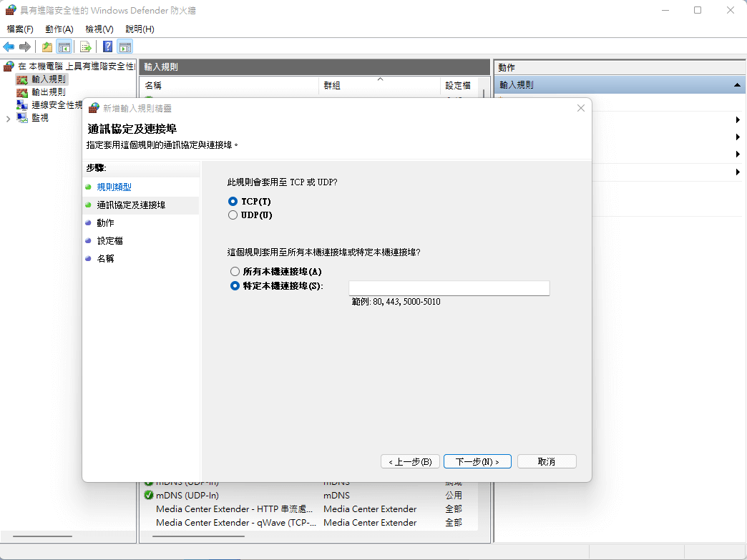
Task: Sort rules by 設定檔 column header
Action: (459, 85)
